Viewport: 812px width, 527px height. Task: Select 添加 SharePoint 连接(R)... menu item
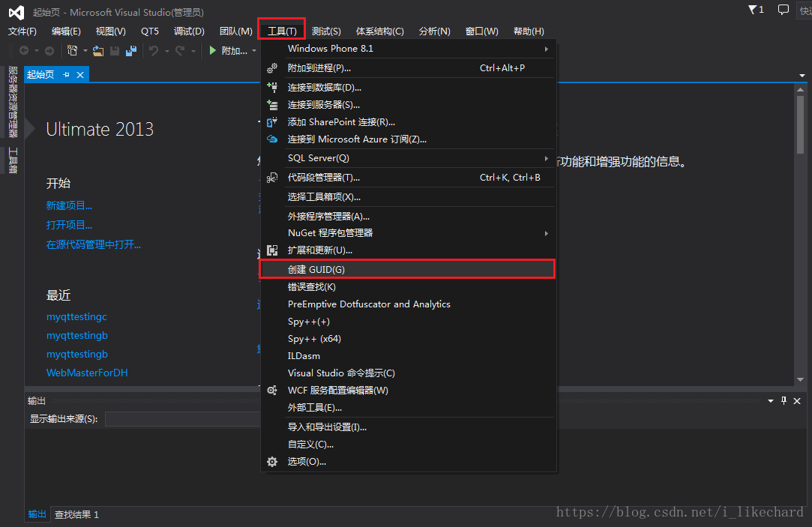pyautogui.click(x=409, y=122)
